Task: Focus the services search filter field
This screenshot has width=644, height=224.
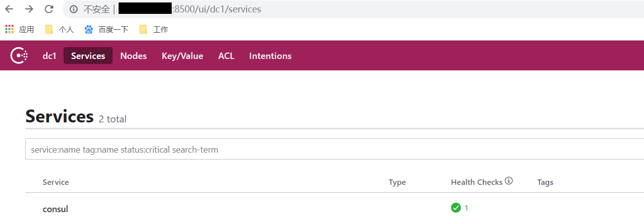Action: pyautogui.click(x=334, y=149)
